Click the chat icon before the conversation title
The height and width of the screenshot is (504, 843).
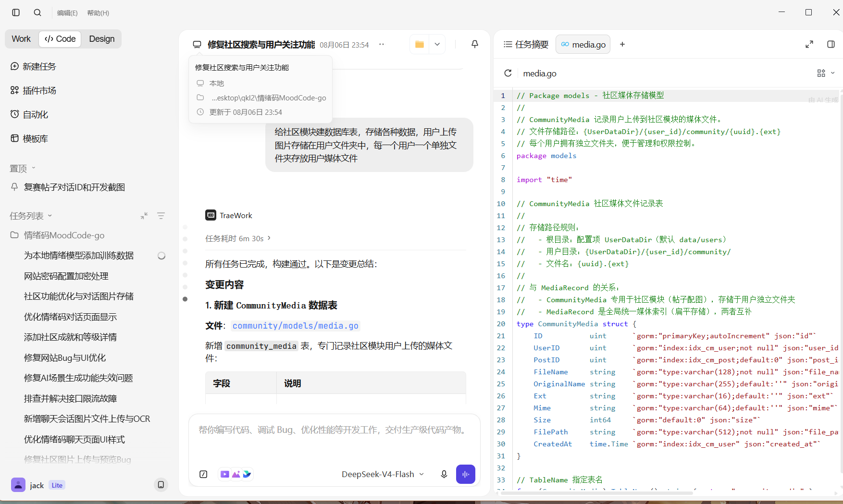(197, 45)
